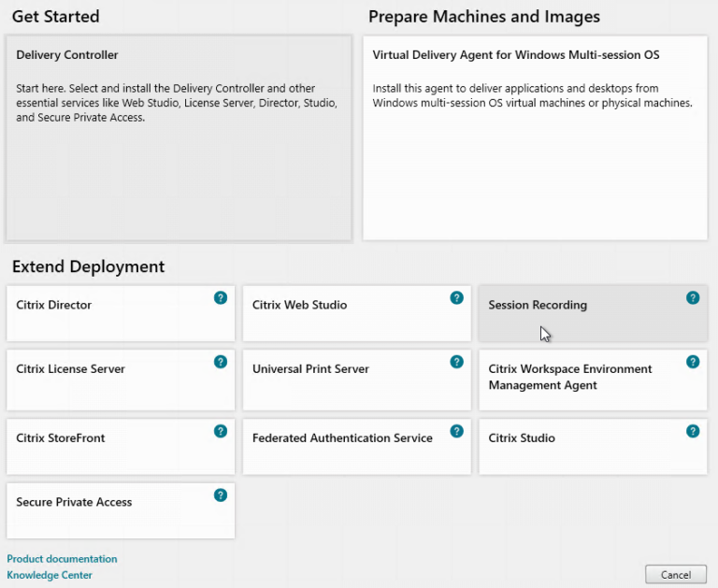The height and width of the screenshot is (588, 718).
Task: Open Secure Private Access help icon
Action: (x=221, y=495)
